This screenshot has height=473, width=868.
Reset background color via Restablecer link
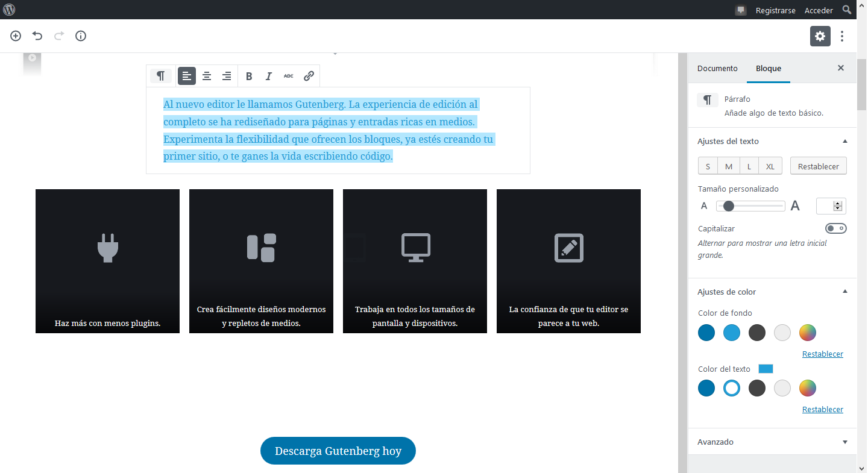point(823,354)
